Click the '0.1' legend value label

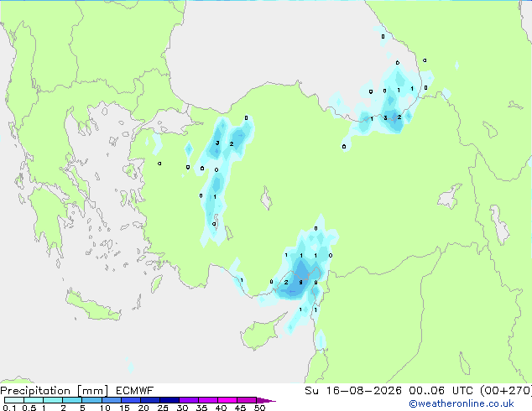pos(9,408)
